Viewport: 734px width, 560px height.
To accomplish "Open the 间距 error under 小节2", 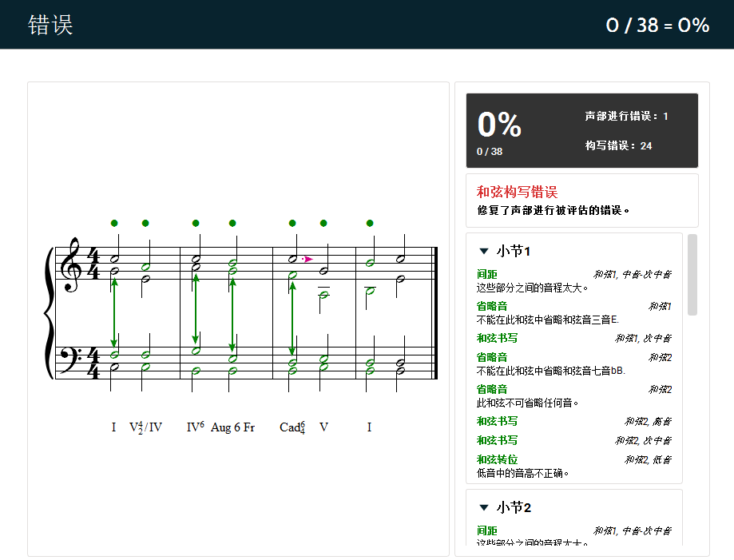I will tap(487, 531).
